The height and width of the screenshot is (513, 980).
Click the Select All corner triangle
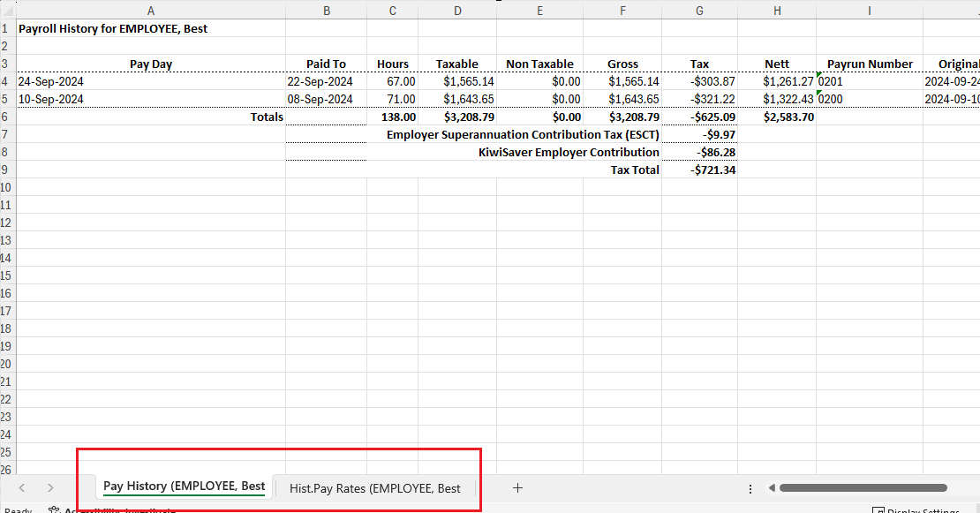coord(7,11)
